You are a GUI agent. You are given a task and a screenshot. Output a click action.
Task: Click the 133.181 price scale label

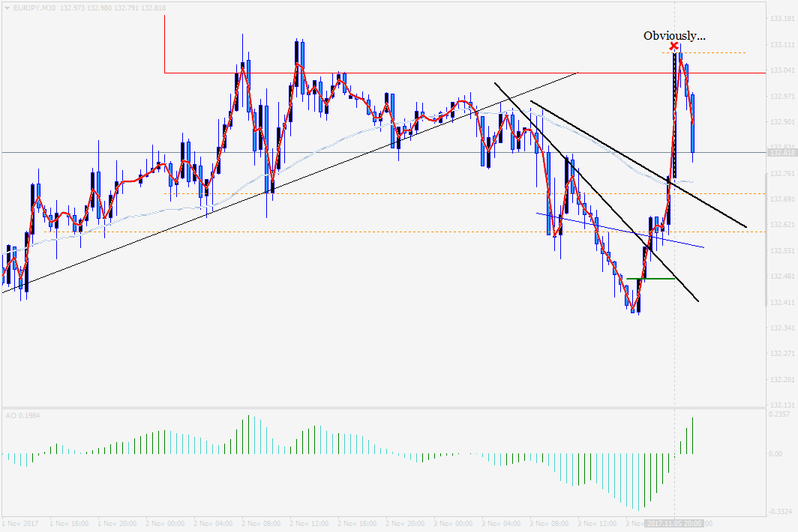click(781, 19)
